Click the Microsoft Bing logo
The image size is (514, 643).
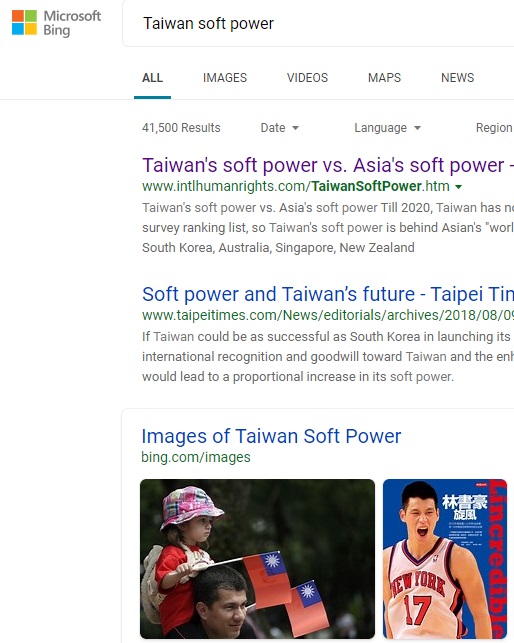point(56,23)
